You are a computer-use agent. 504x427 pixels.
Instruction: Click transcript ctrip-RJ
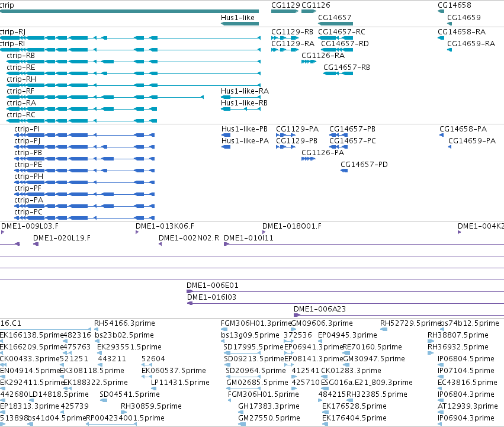130,38
